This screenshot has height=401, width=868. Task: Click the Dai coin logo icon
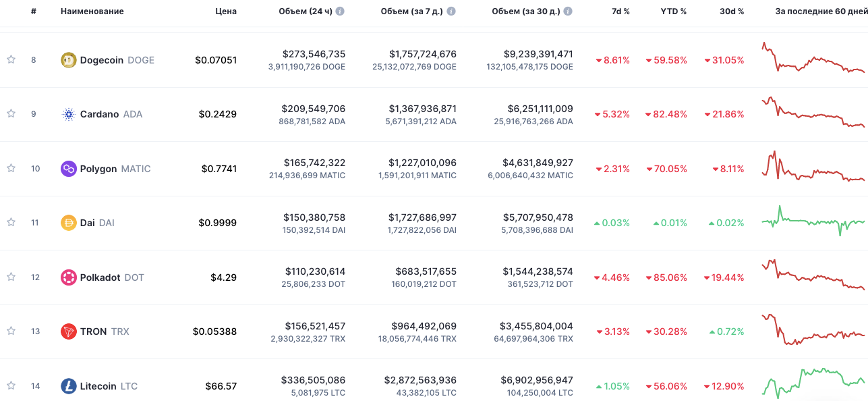[69, 223]
